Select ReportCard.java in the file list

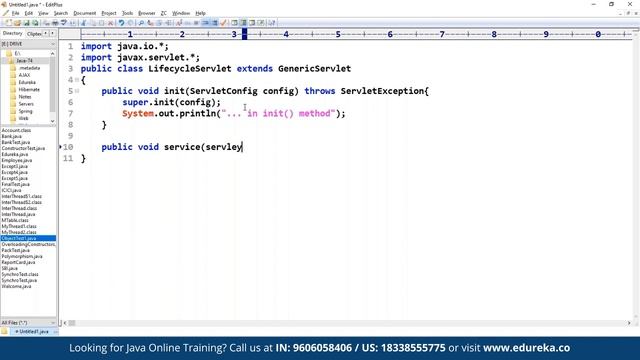click(18, 262)
